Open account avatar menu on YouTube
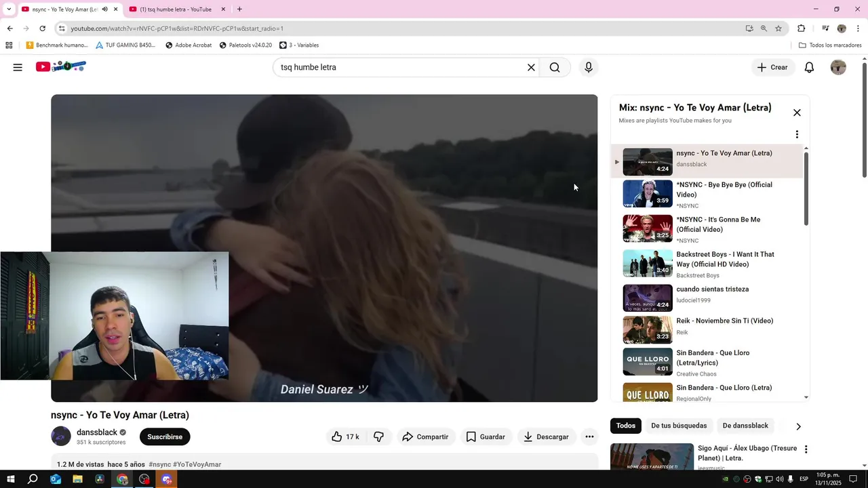 coord(838,67)
